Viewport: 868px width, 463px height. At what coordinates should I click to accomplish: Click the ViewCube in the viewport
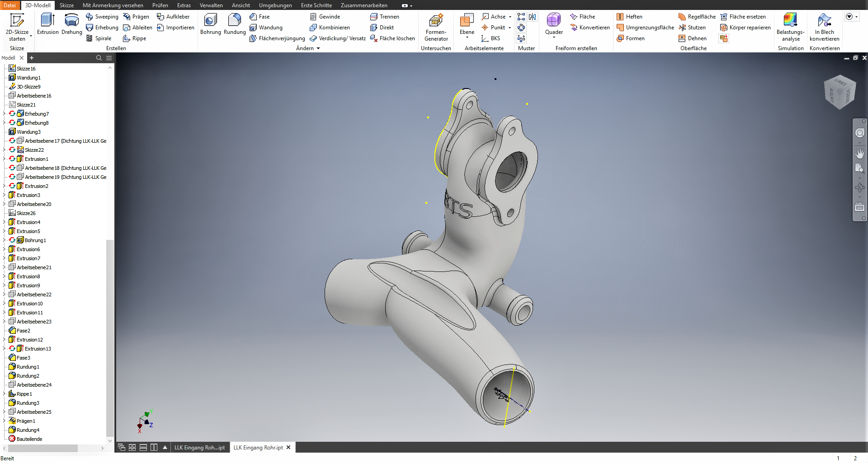(840, 92)
